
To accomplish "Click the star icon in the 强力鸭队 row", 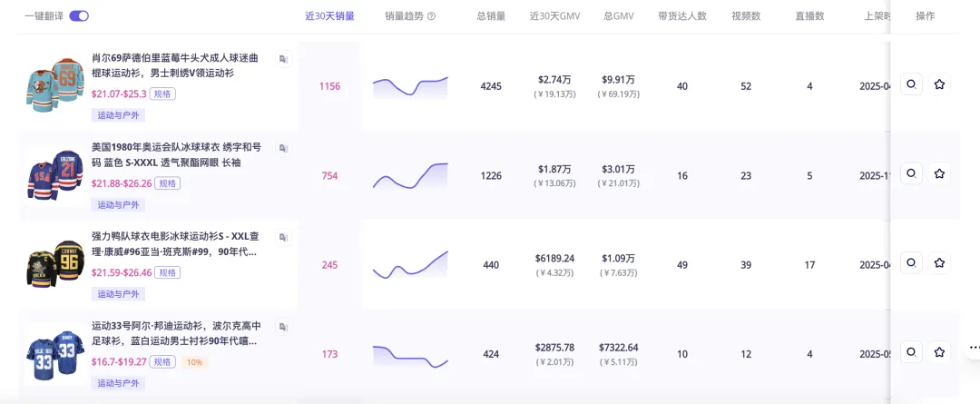I will (x=940, y=263).
